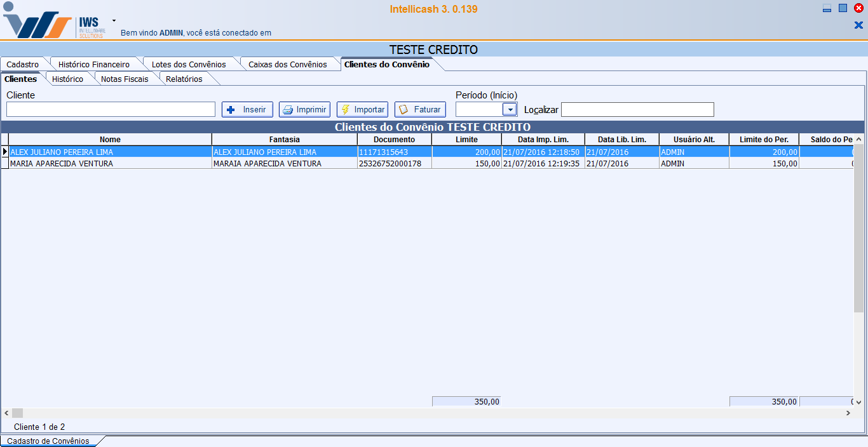Sort by the Limite column header
This screenshot has height=447, width=868.
466,139
